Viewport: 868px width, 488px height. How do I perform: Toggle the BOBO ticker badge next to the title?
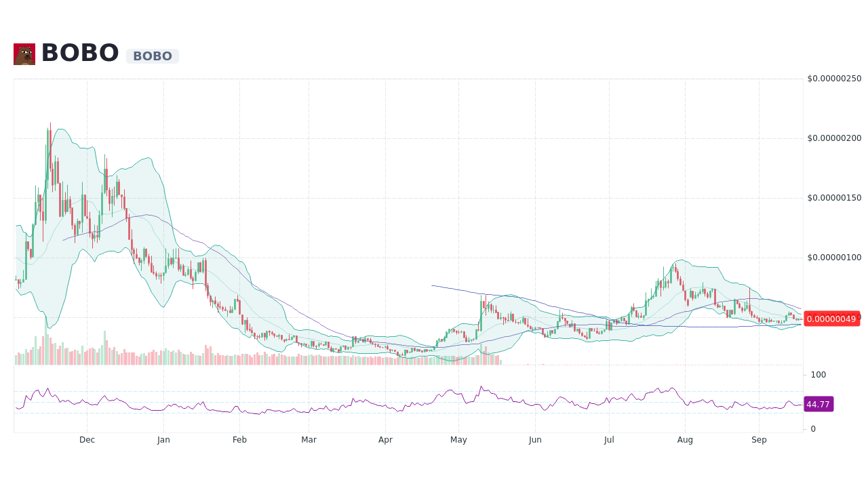point(152,56)
